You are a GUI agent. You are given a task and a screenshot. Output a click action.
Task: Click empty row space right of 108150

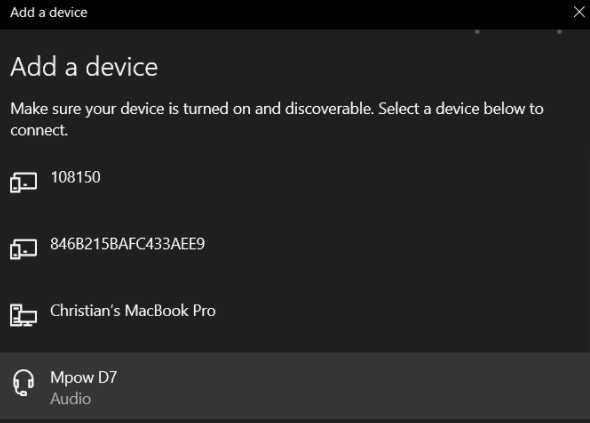tap(339, 182)
